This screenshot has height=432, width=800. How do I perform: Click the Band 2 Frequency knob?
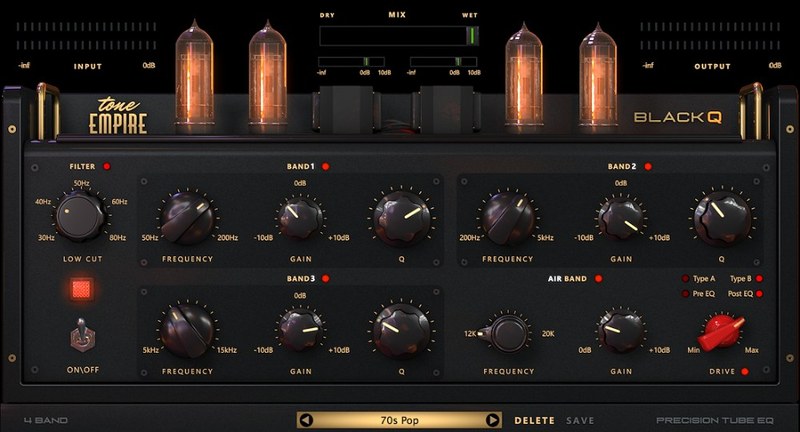click(x=508, y=218)
